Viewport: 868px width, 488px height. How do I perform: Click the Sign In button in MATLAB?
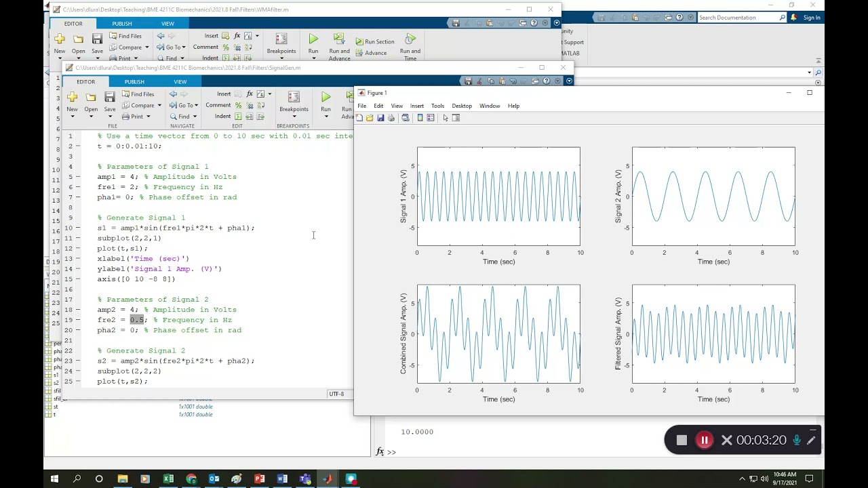click(x=812, y=18)
